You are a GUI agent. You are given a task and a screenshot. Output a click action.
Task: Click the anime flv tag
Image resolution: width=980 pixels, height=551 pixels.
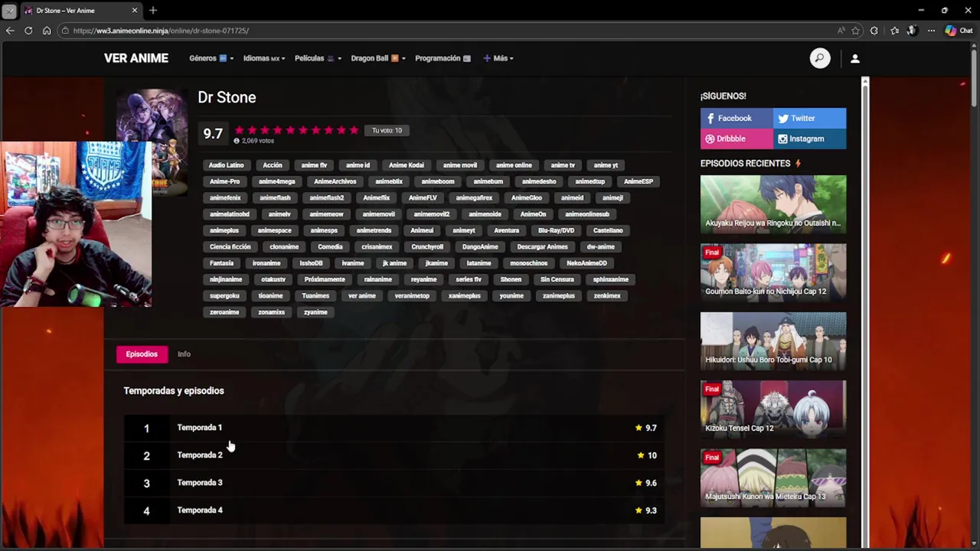(x=314, y=165)
